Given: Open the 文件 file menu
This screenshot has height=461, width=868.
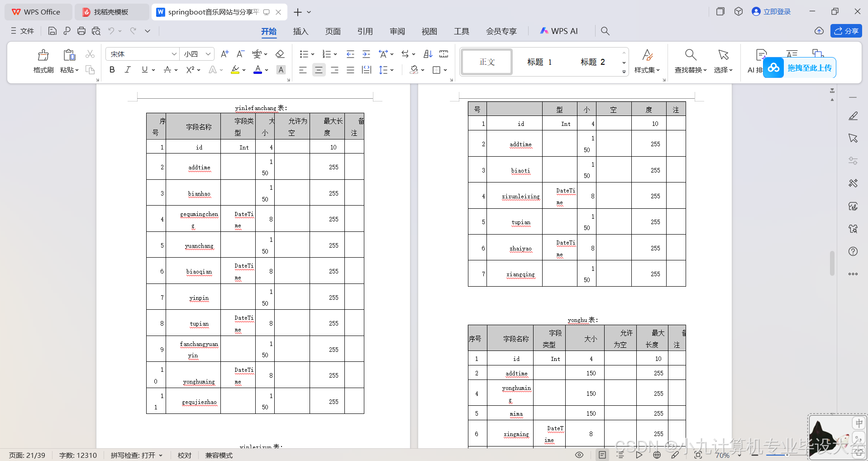Looking at the screenshot, I should pyautogui.click(x=23, y=31).
